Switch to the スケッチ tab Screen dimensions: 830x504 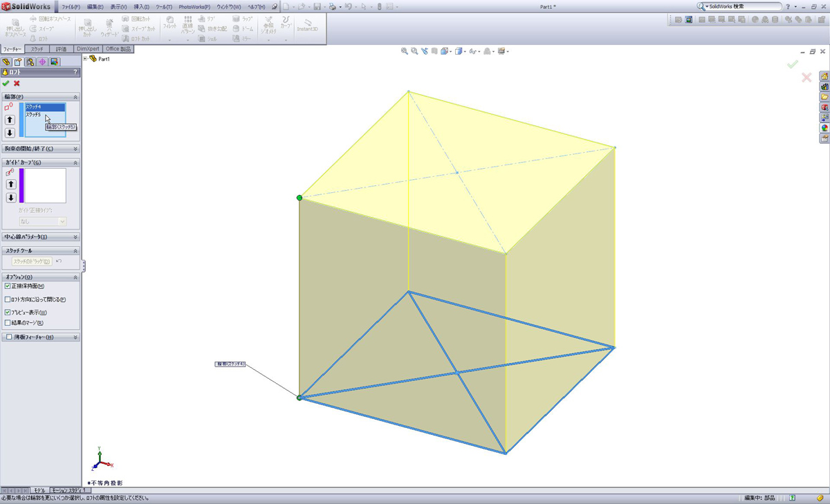[37, 49]
